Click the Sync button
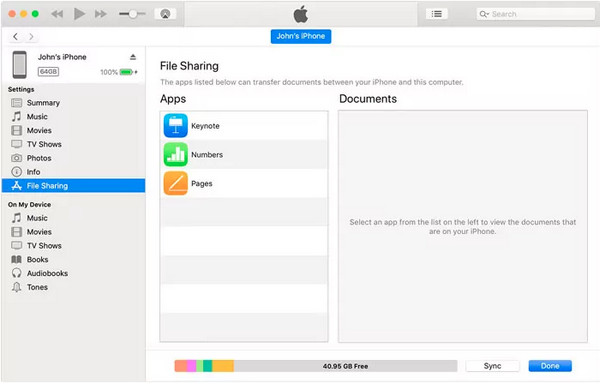 tap(492, 366)
